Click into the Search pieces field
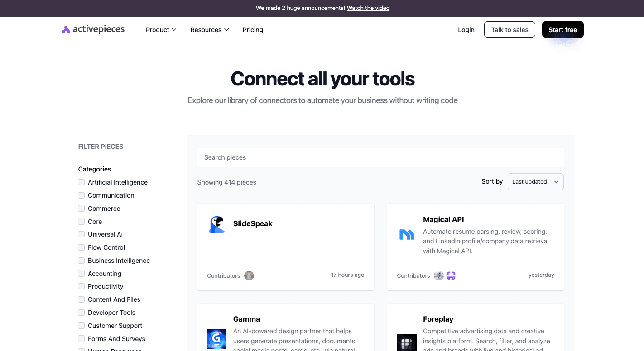The image size is (644, 351). click(380, 157)
